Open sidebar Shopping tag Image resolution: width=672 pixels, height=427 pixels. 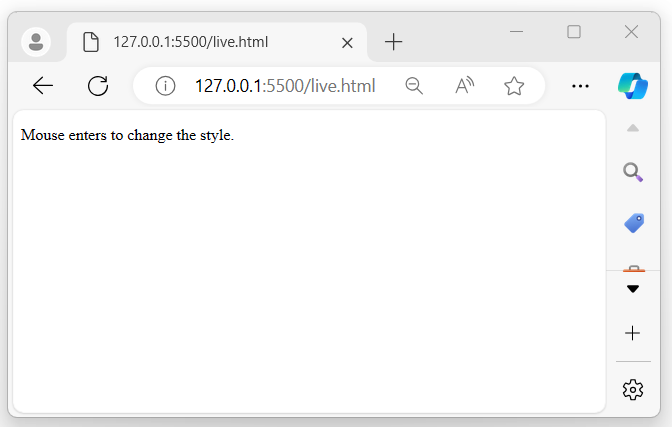(633, 223)
